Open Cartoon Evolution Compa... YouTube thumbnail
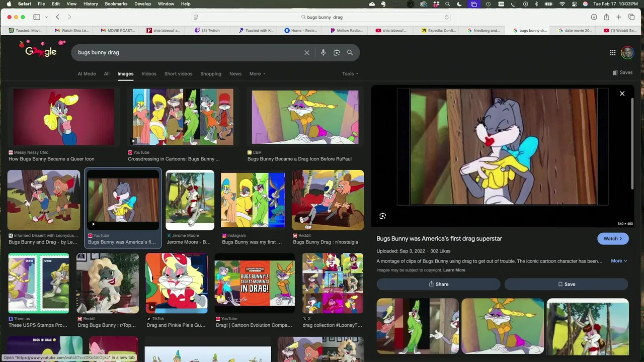 coord(255,283)
